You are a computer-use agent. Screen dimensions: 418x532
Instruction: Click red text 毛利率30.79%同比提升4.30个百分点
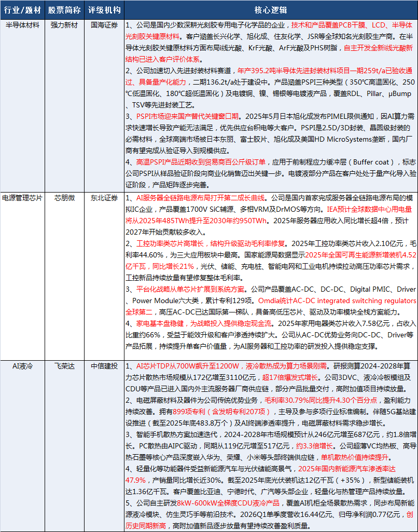pos(321,400)
